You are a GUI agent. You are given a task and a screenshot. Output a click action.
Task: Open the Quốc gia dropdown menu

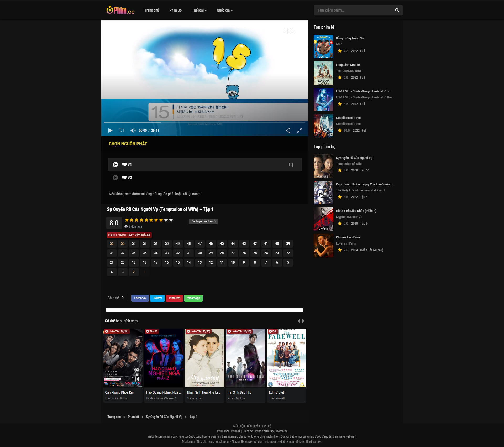click(x=224, y=10)
